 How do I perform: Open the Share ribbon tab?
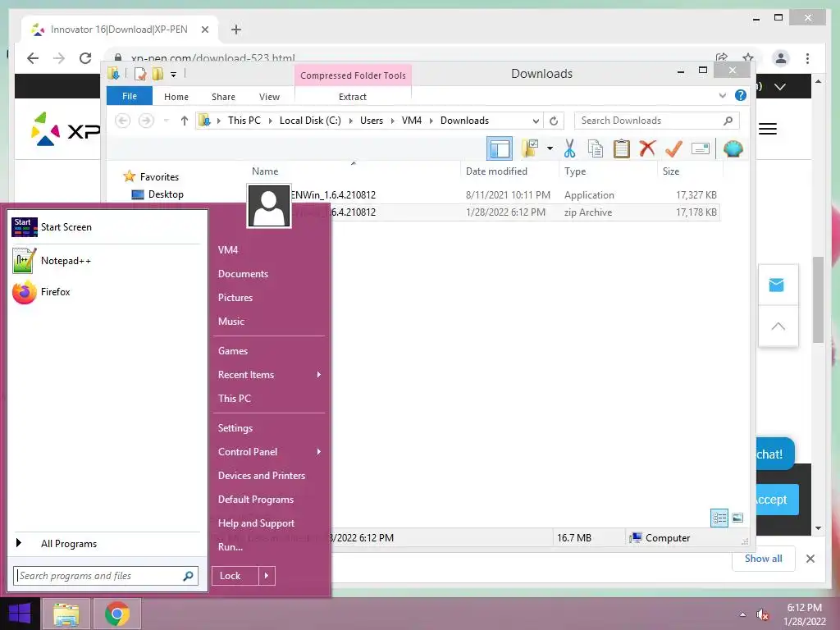(223, 97)
